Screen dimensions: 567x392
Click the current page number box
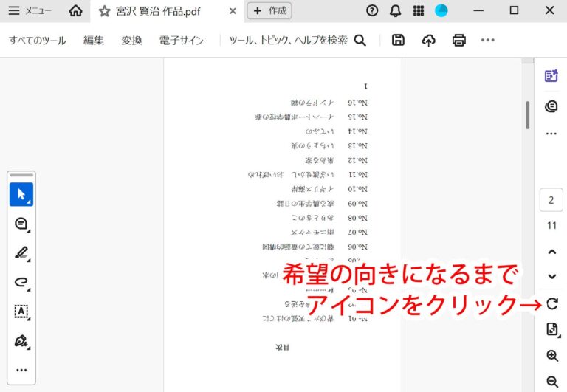551,200
